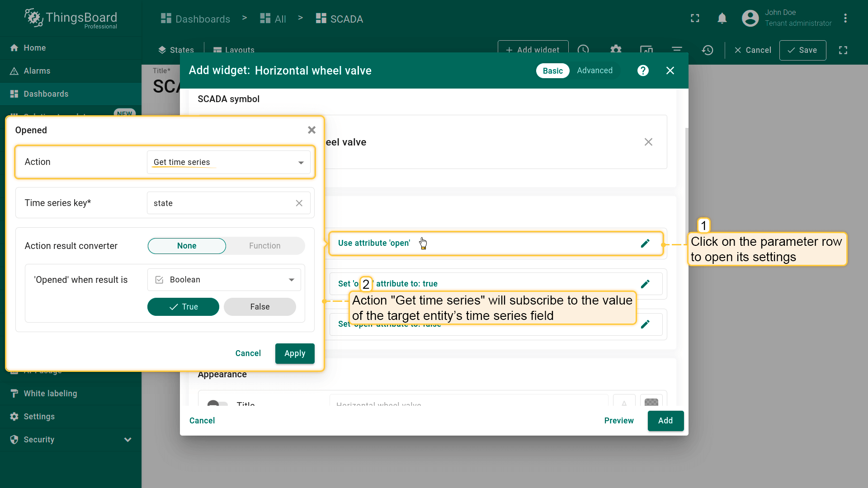Click the pencil on 'attribute to: true' row
Image resolution: width=868 pixels, height=488 pixels.
645,284
